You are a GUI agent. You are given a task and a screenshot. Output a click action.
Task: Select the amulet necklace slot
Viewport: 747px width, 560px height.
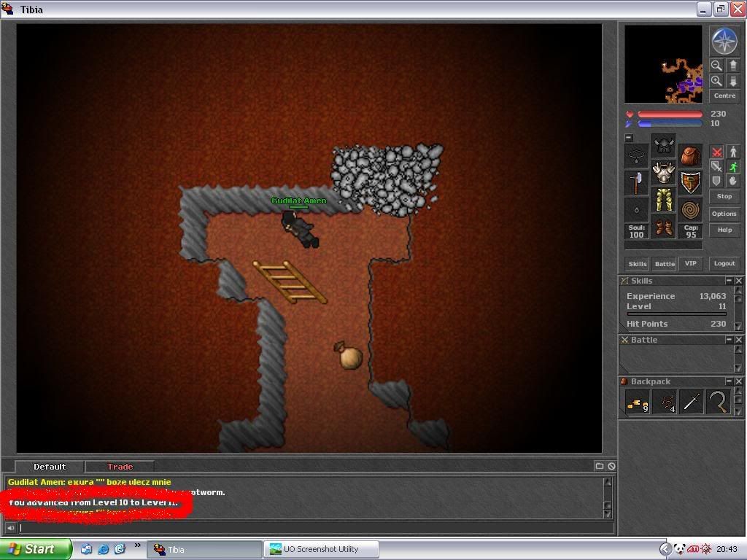pyautogui.click(x=636, y=156)
